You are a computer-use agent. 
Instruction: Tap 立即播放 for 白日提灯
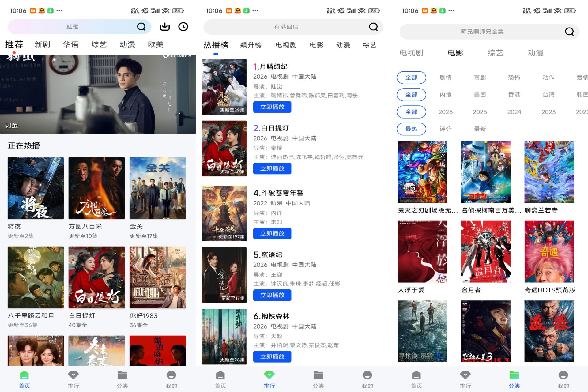272,168
